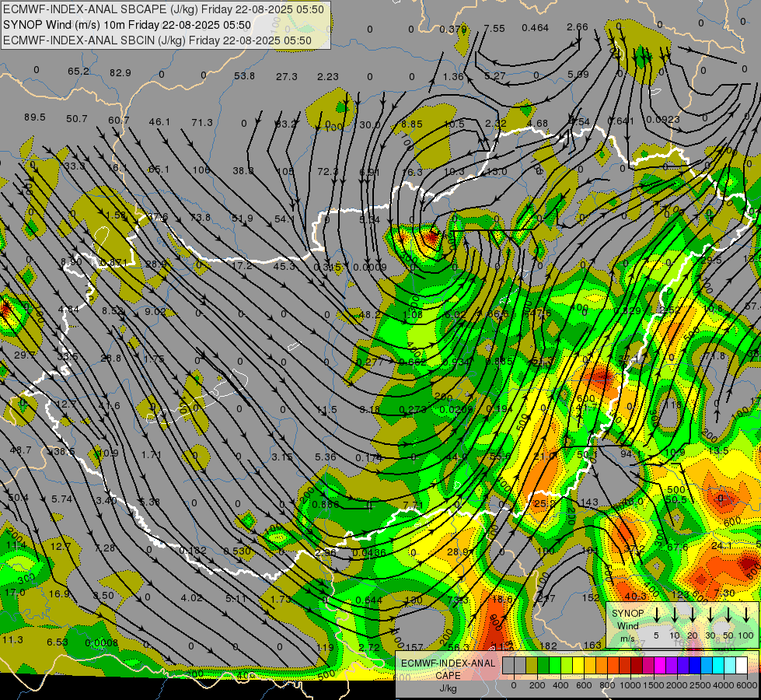Screen dimensions: 761x700
Task: Click the map value 45.3
Action: (x=284, y=266)
